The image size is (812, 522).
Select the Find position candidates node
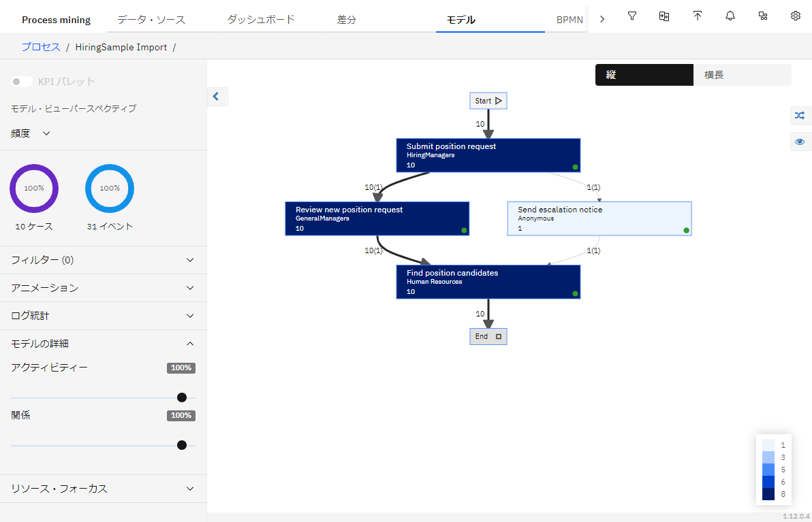488,282
